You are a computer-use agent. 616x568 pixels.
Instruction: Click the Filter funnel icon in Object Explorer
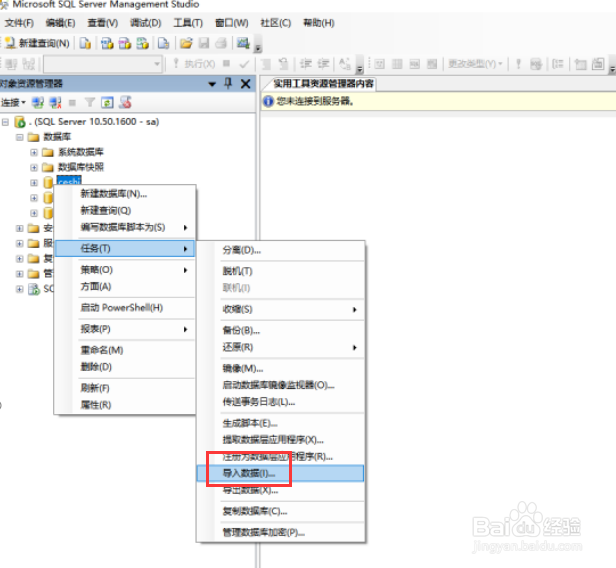pos(90,103)
